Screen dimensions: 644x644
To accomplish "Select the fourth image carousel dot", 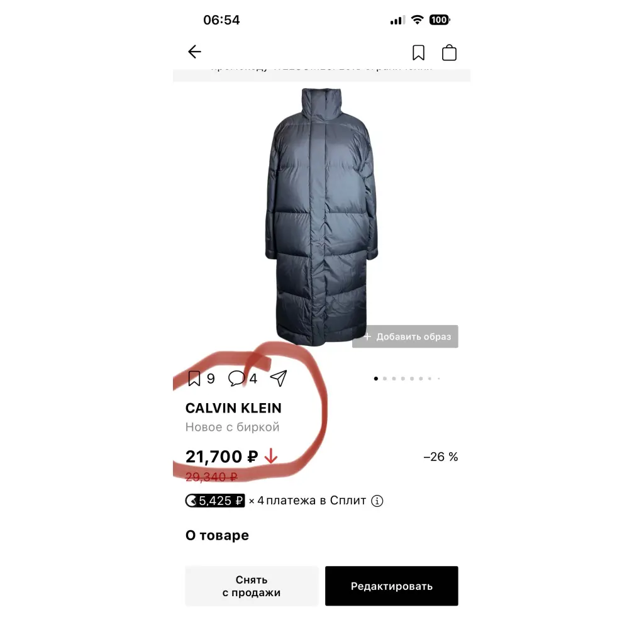I will [x=403, y=379].
